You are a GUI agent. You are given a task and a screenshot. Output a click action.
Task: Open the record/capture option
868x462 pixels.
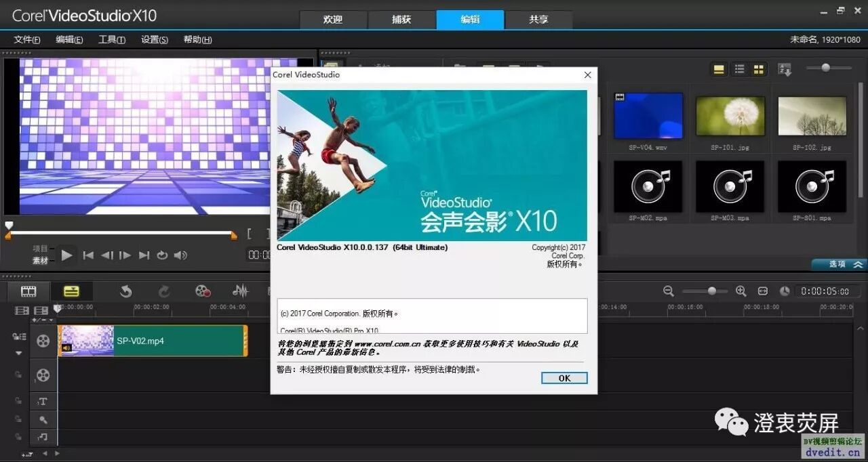click(203, 291)
